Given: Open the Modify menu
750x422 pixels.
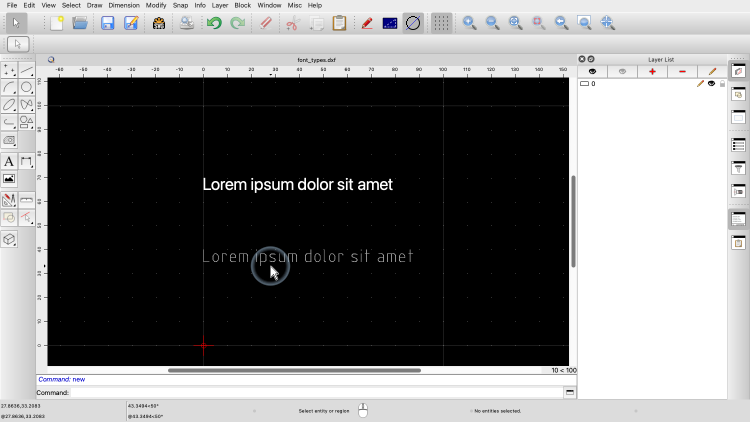Looking at the screenshot, I should click(x=156, y=5).
